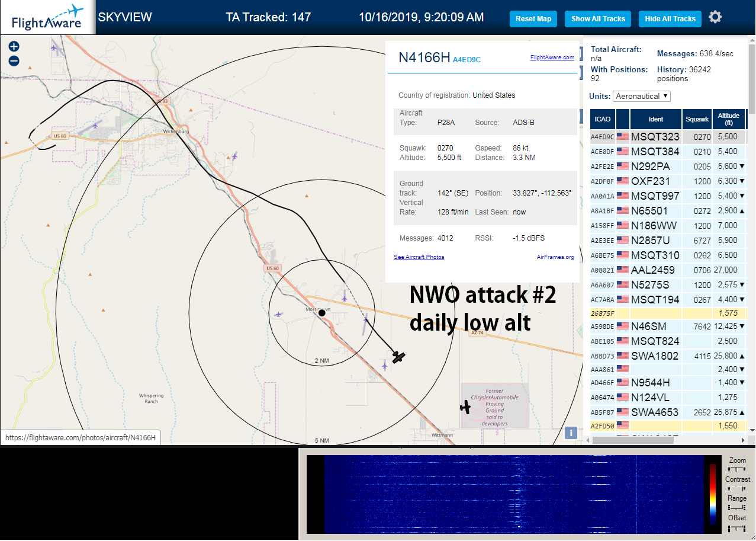Click the US flag in MSQT323 row
The image size is (756, 541).
(x=623, y=137)
